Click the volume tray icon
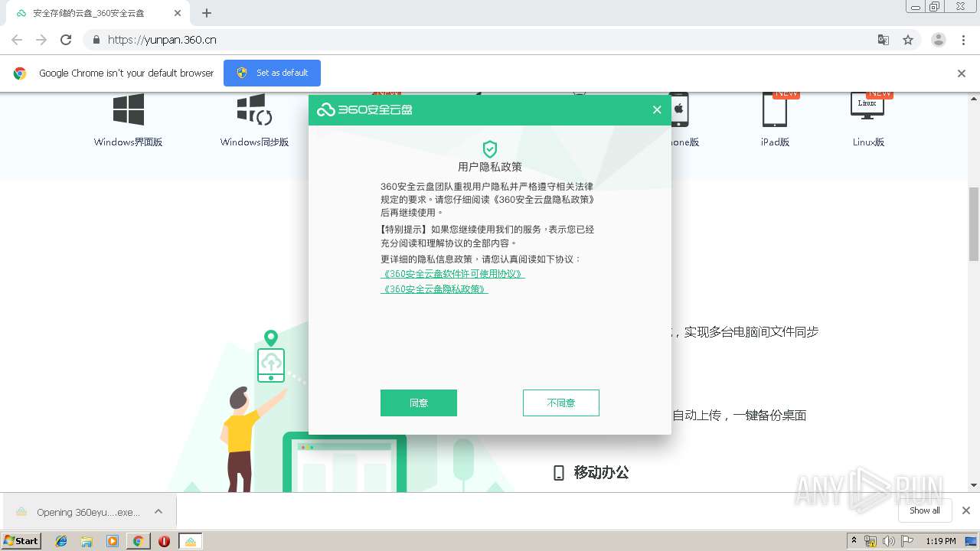 (888, 541)
